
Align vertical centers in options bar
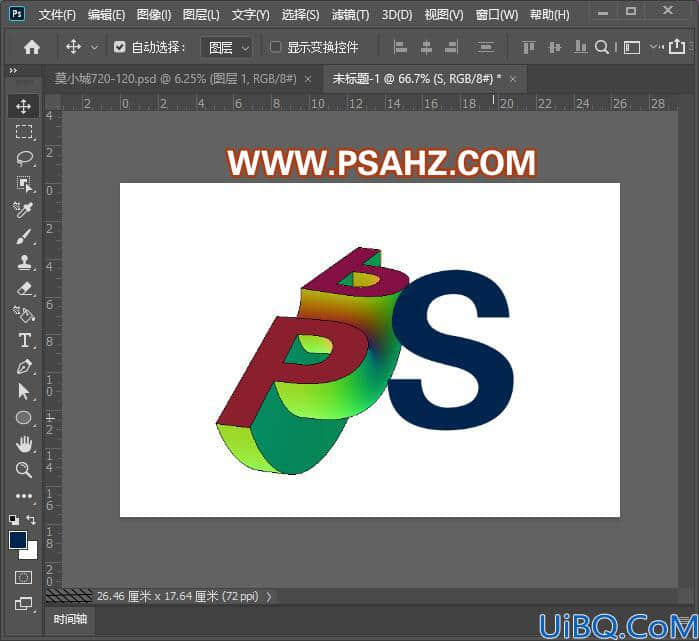coord(554,47)
